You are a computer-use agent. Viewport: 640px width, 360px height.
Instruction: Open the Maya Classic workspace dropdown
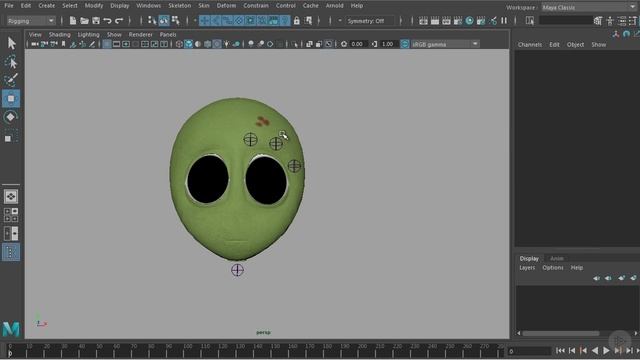[588, 7]
